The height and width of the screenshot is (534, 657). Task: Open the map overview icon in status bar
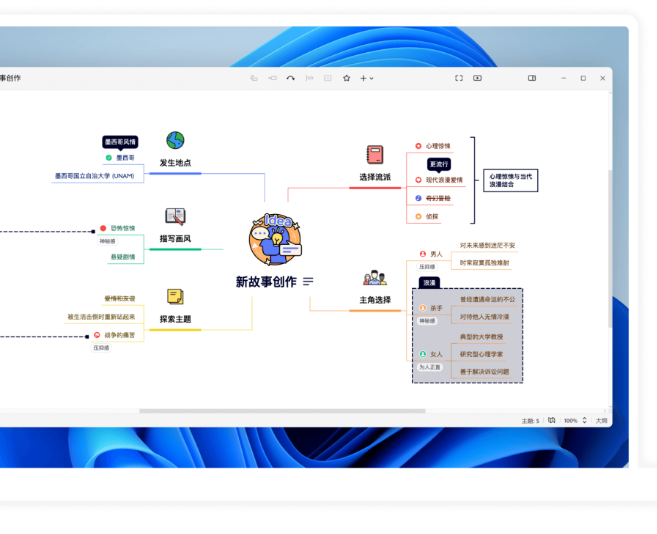(x=551, y=421)
